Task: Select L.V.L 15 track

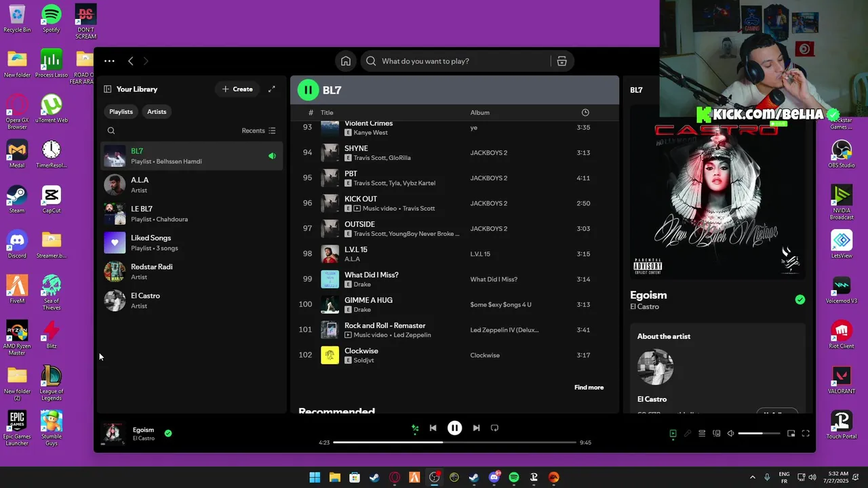Action: (454, 254)
